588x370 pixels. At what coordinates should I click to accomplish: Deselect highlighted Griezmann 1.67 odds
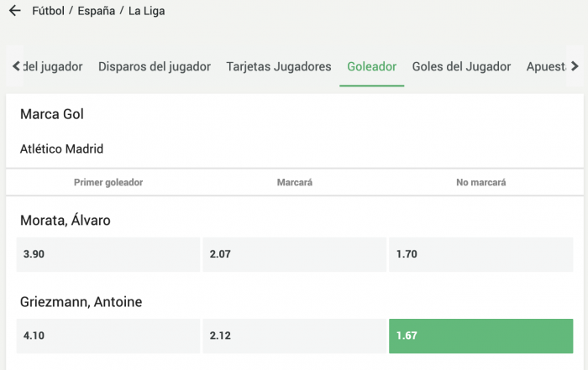(x=480, y=336)
